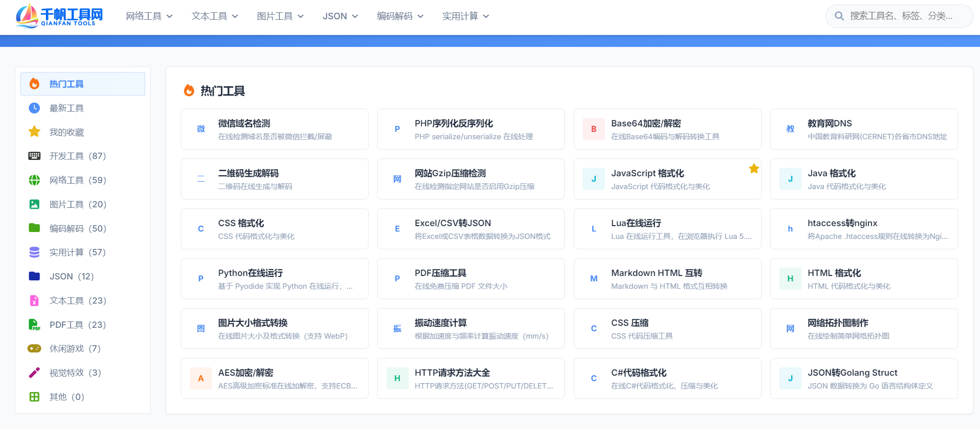Viewport: 980px width, 429px height.
Task: Open the 图片大小格式转换 tool card
Action: pyautogui.click(x=275, y=329)
